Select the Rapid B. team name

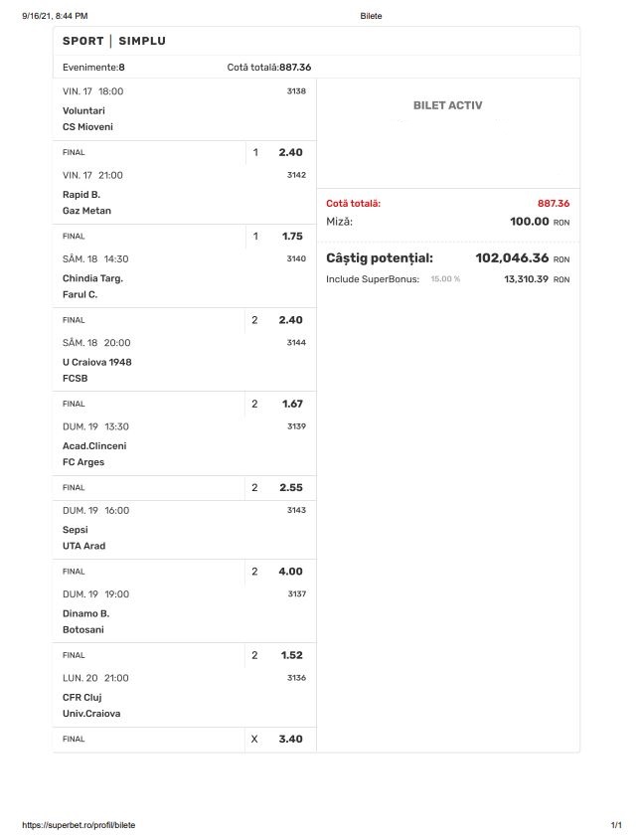coord(81,195)
